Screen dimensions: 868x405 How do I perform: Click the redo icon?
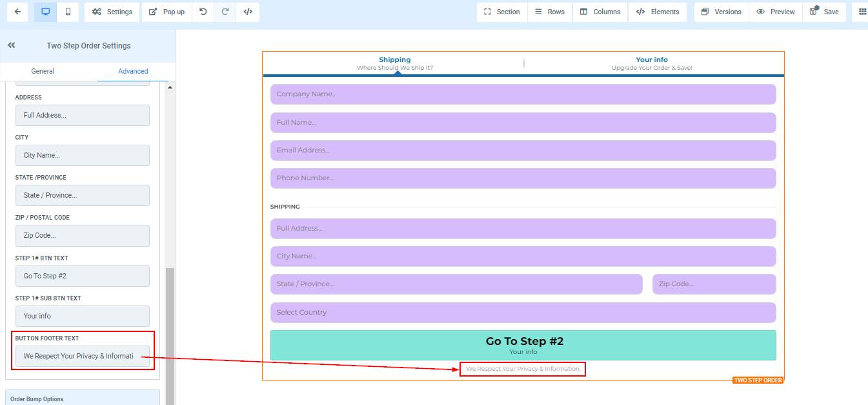click(x=225, y=12)
